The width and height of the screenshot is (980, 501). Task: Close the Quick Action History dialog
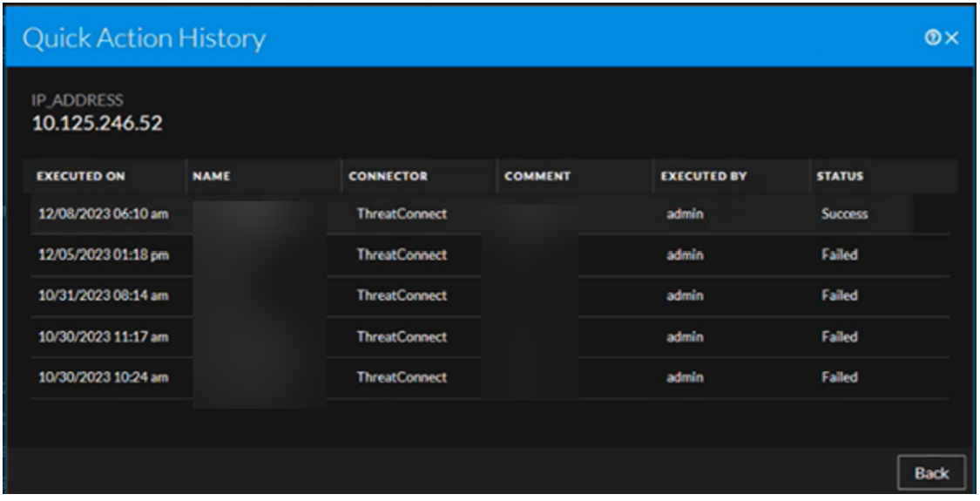951,38
